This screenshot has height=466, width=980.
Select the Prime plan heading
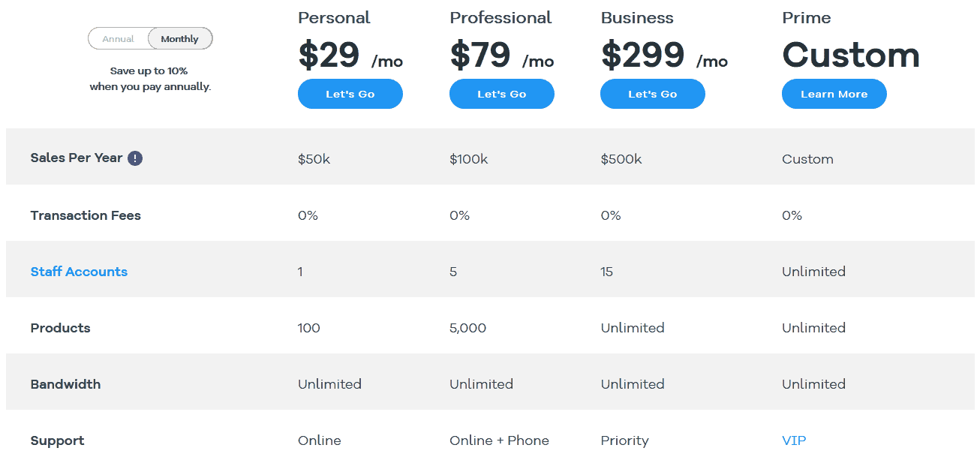(x=806, y=17)
